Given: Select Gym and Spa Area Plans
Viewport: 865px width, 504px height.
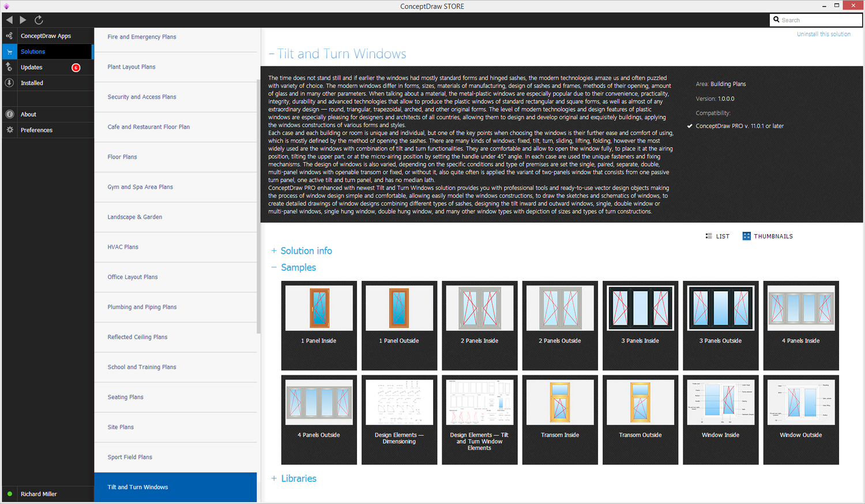Looking at the screenshot, I should tap(175, 187).
